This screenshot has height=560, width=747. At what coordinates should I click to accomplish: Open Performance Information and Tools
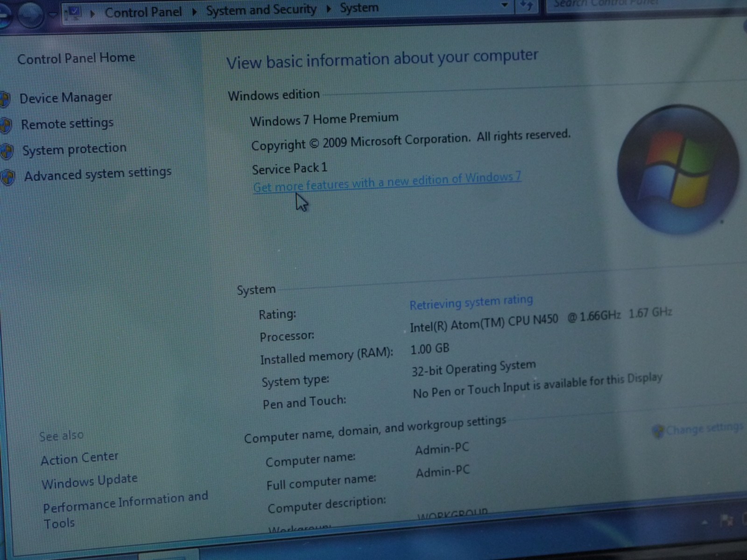(125, 510)
